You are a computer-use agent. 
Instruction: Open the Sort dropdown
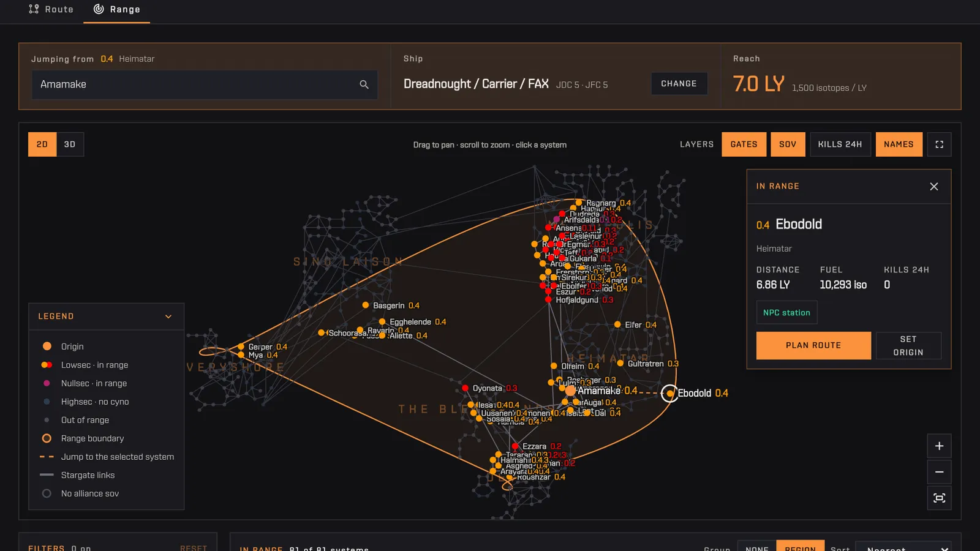(x=905, y=547)
